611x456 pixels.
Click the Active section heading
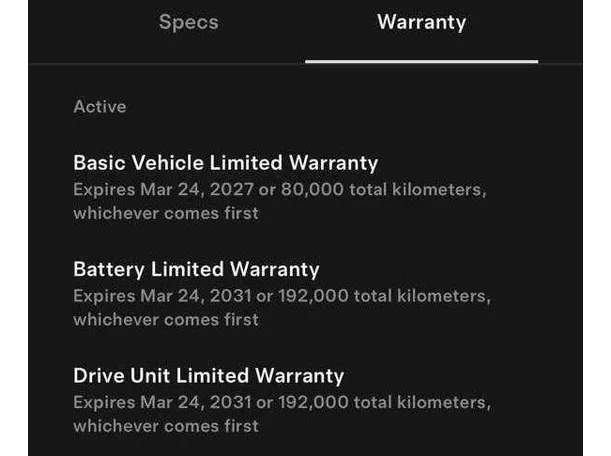point(100,106)
